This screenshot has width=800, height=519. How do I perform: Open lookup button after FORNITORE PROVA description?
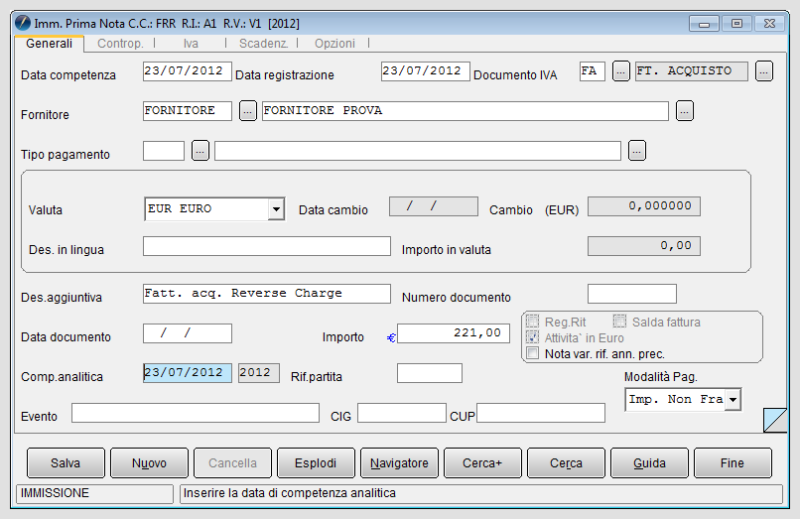point(685,111)
